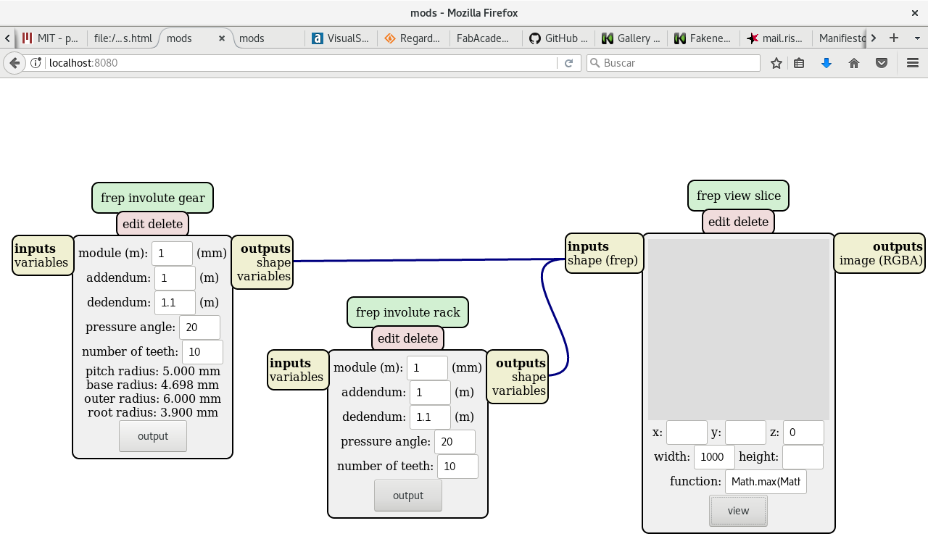Image resolution: width=928 pixels, height=560 pixels.
Task: Click the rack module's output button
Action: (x=408, y=496)
